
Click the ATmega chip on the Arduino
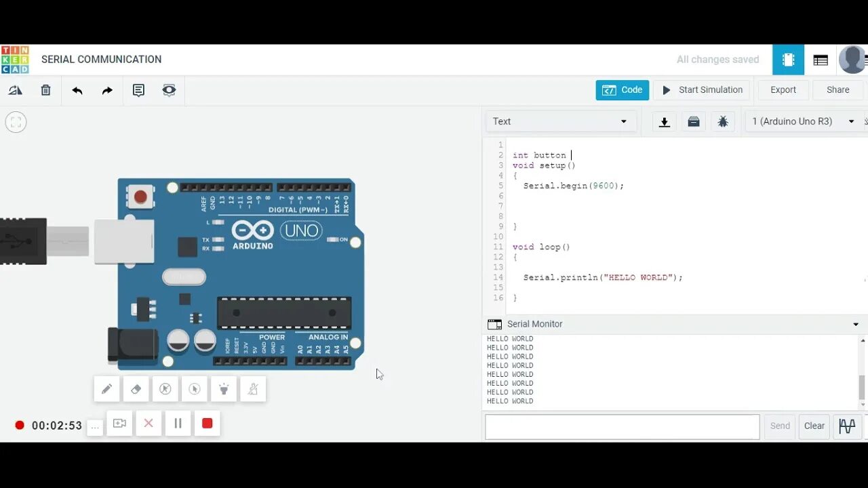point(284,313)
